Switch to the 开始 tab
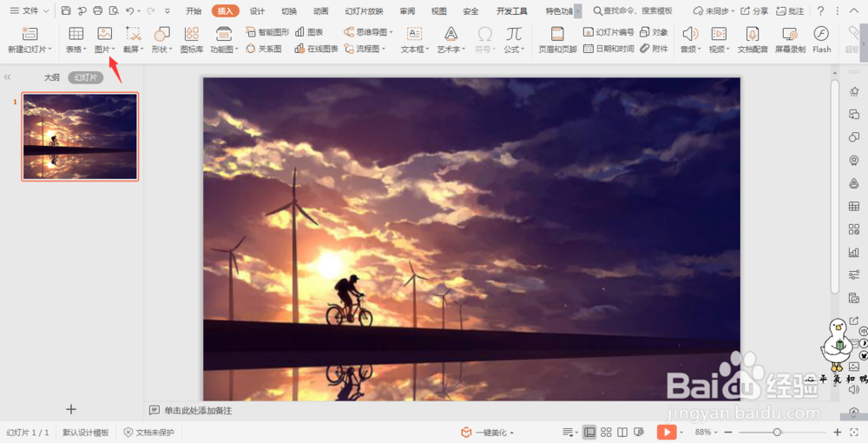 tap(194, 11)
